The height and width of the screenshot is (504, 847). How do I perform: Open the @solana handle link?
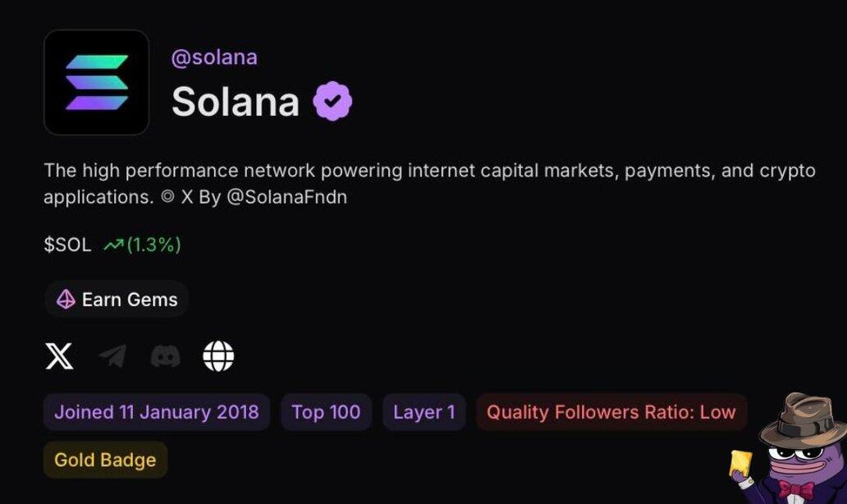click(214, 57)
